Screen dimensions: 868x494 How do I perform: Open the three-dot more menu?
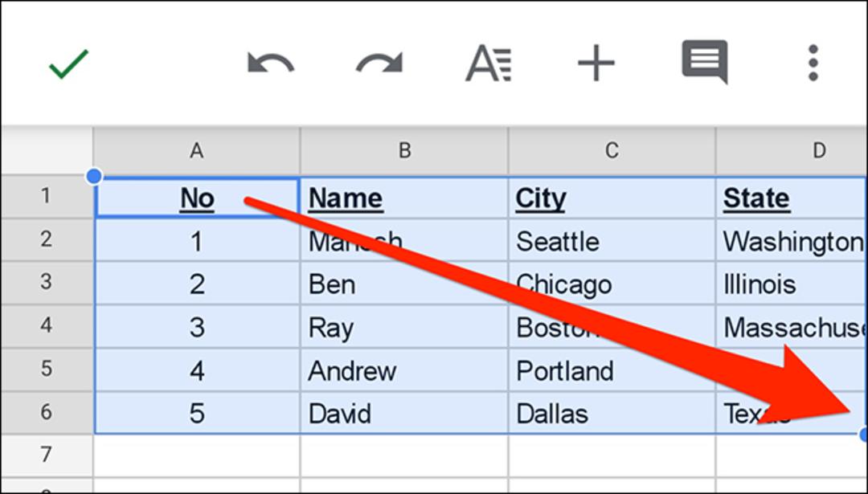click(813, 63)
